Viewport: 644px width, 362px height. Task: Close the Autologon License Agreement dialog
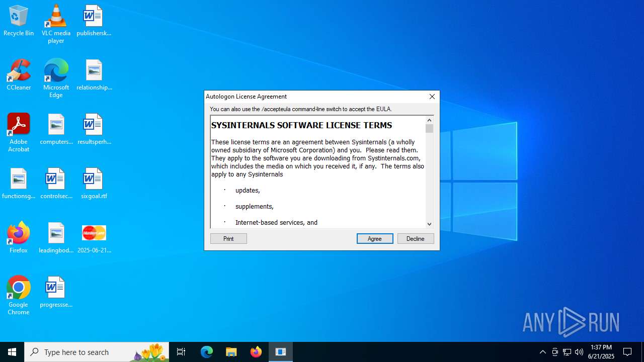pos(432,97)
